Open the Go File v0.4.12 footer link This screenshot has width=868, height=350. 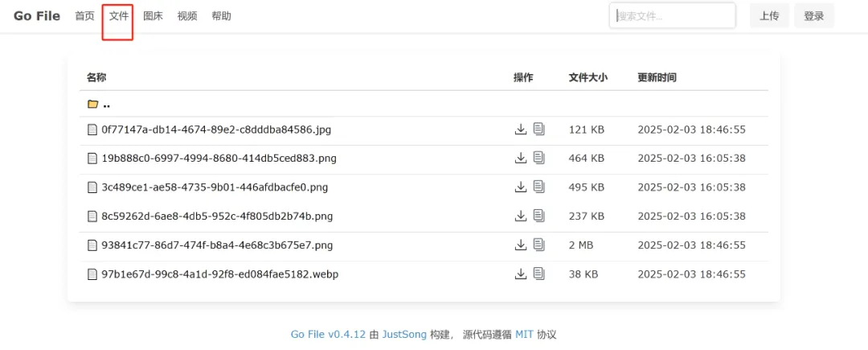point(328,335)
